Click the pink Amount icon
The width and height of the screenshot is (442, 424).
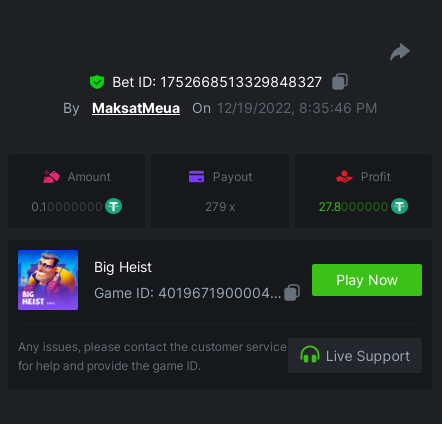51,177
